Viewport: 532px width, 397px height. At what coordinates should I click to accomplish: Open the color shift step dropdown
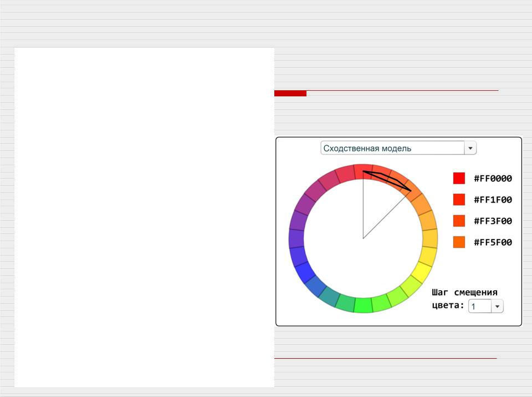[485, 306]
